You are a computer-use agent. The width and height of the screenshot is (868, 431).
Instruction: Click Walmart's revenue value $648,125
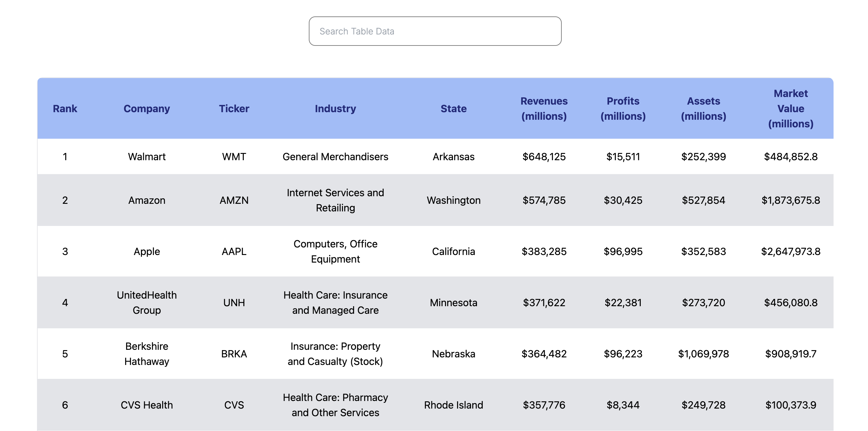pyautogui.click(x=544, y=156)
